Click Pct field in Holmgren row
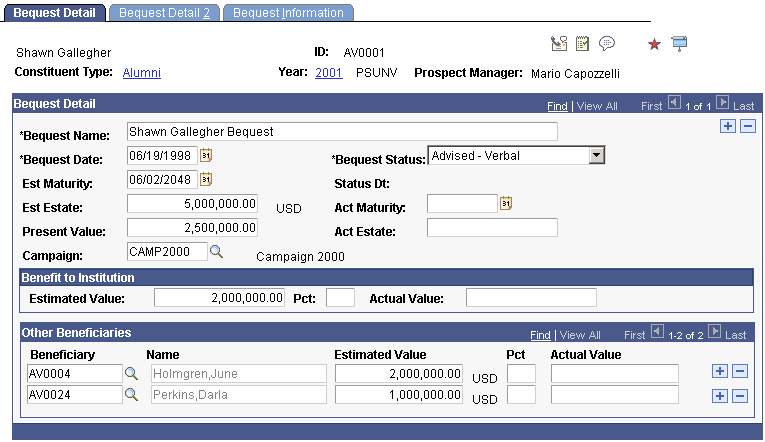Screen dimensions: 765x442 tap(522, 374)
